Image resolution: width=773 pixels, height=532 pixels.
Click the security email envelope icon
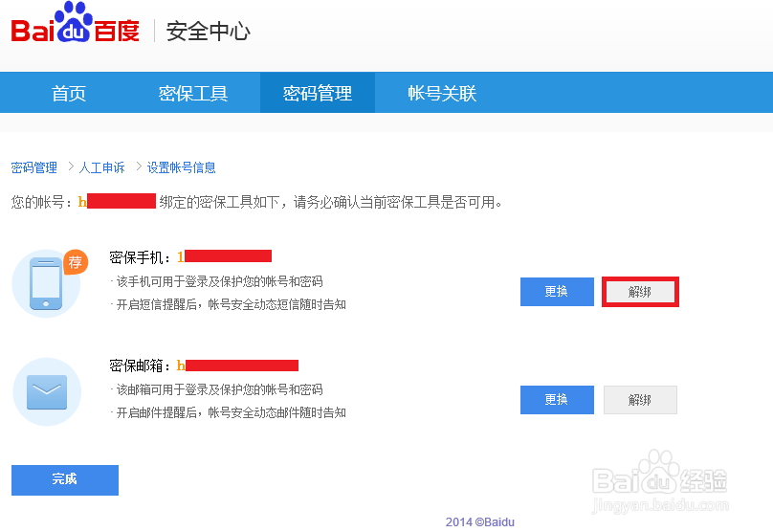47,392
